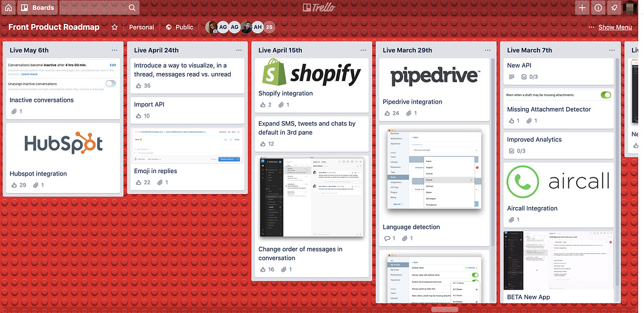Click the Live May 6th list title
Viewport: 644px width, 313px height.
point(29,50)
